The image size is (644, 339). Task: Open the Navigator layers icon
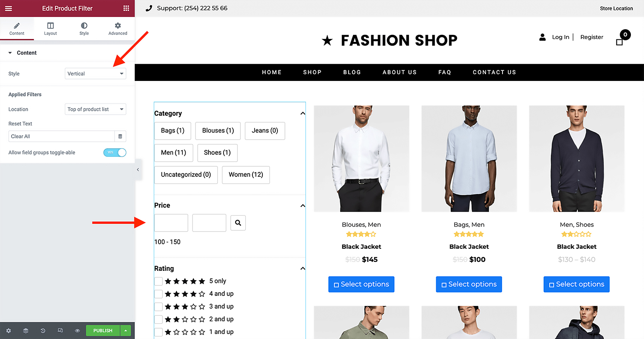click(26, 331)
